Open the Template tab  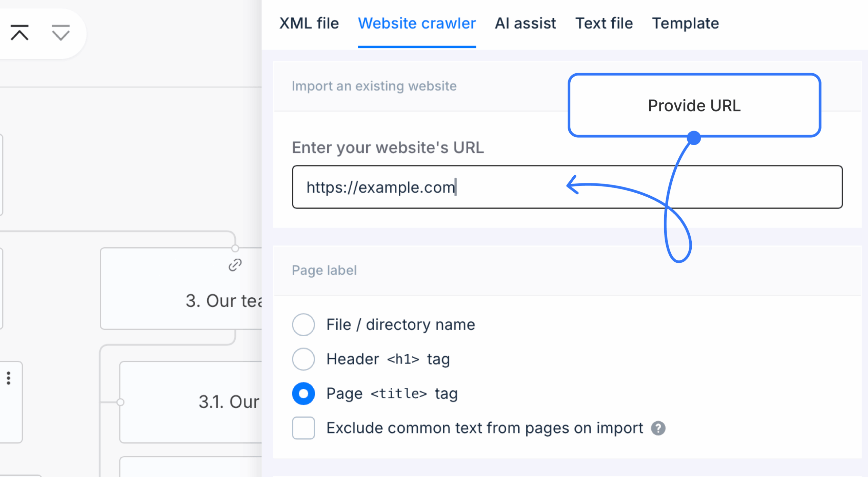685,23
